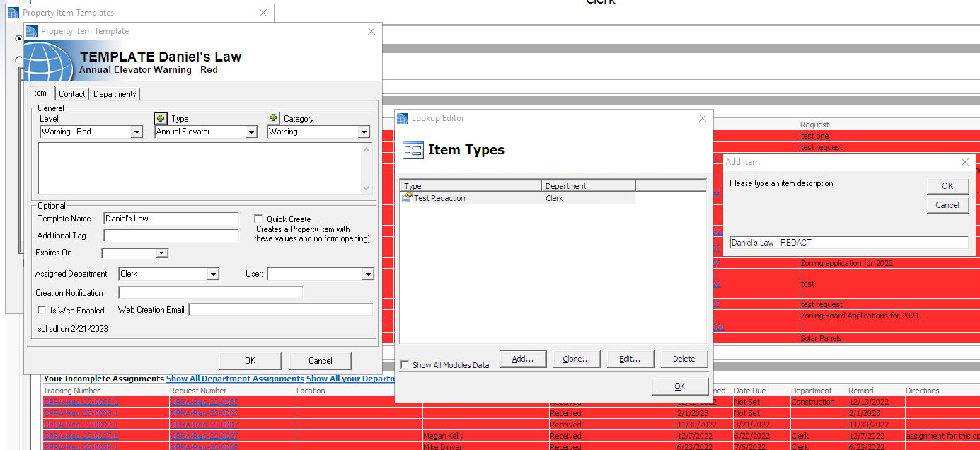Image resolution: width=980 pixels, height=450 pixels.
Task: Click the Web Creation Email field
Action: click(x=280, y=310)
